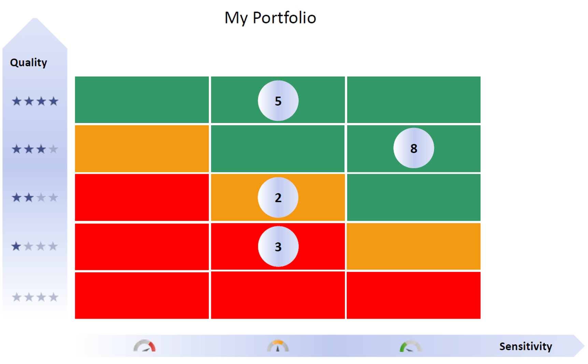Select the bubble labeled 8
Screen dimensions: 588x364
click(414, 148)
